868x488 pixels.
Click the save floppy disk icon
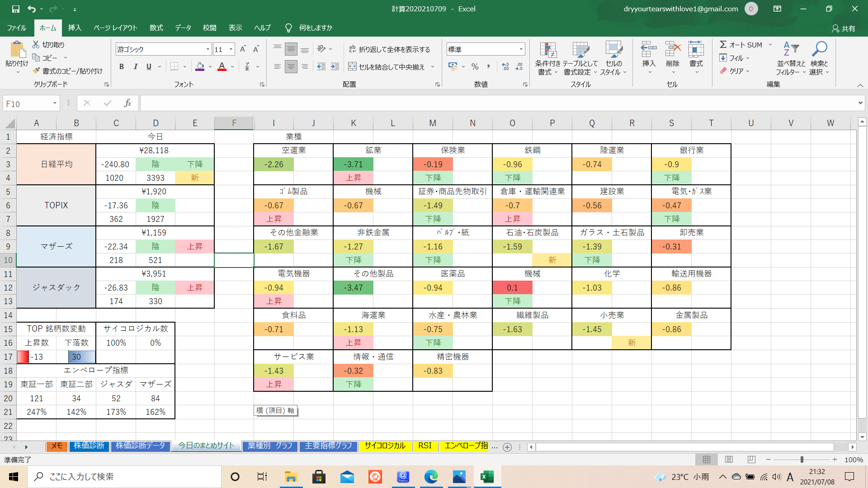(x=15, y=9)
